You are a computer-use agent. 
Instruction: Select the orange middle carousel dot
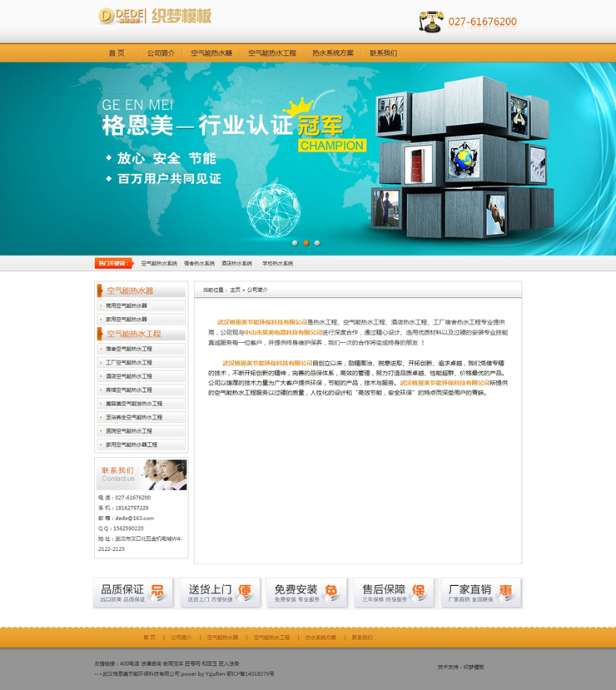coord(306,243)
